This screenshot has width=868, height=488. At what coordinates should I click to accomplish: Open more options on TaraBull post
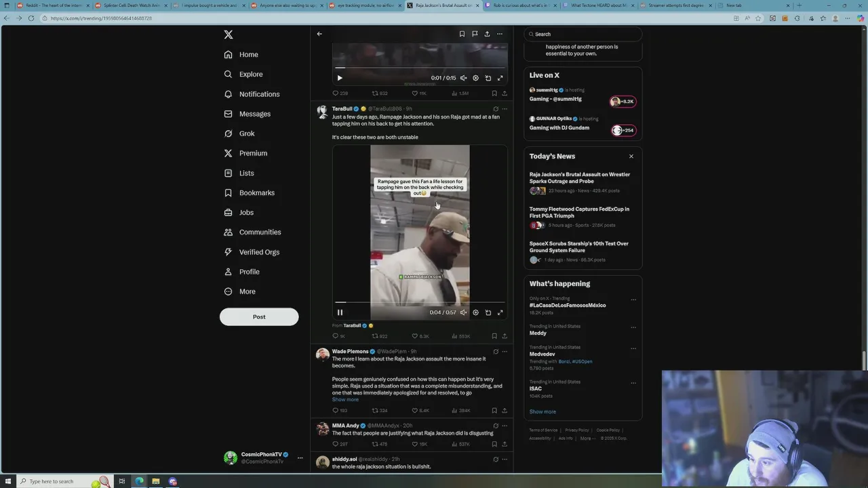pyautogui.click(x=504, y=108)
